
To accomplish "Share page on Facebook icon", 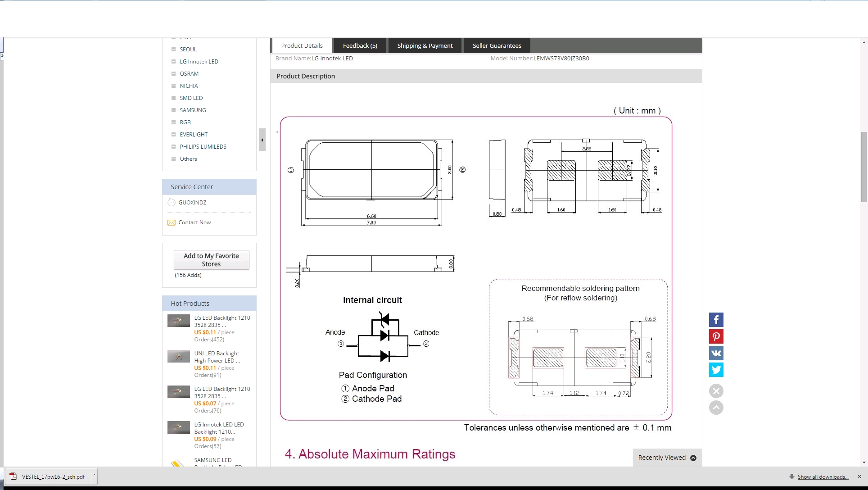I will pos(716,320).
